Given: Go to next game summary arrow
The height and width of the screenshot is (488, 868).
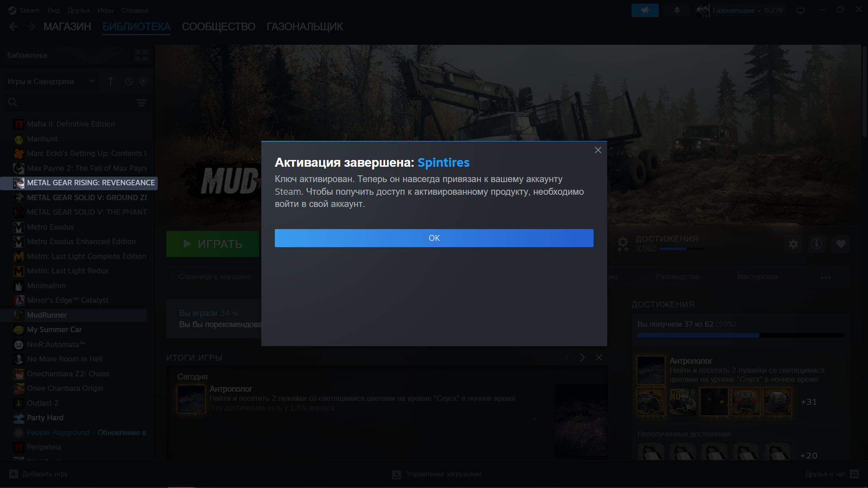Looking at the screenshot, I should [x=582, y=357].
